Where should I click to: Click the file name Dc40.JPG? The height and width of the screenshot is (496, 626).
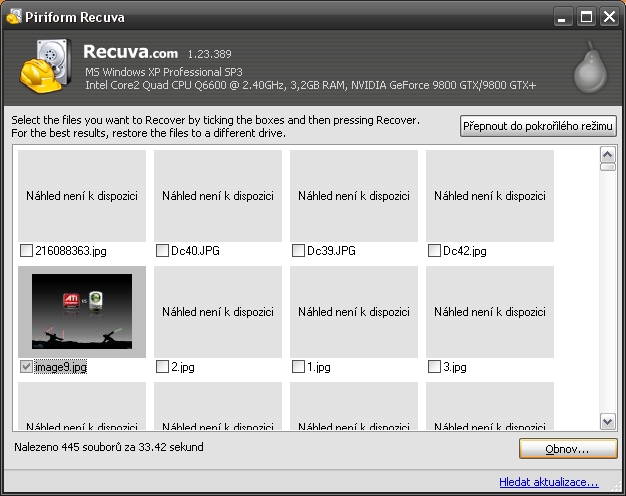(x=196, y=251)
